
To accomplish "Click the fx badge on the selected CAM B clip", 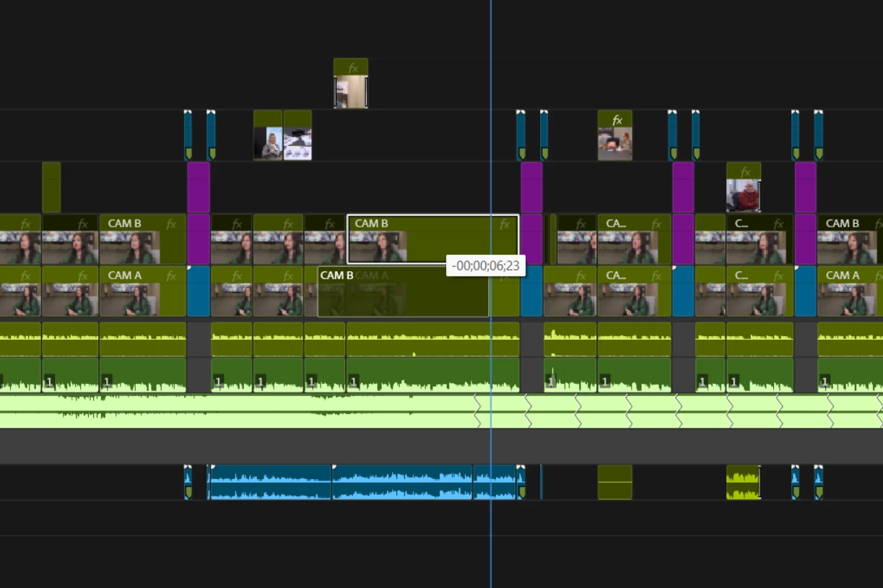I will coord(505,224).
